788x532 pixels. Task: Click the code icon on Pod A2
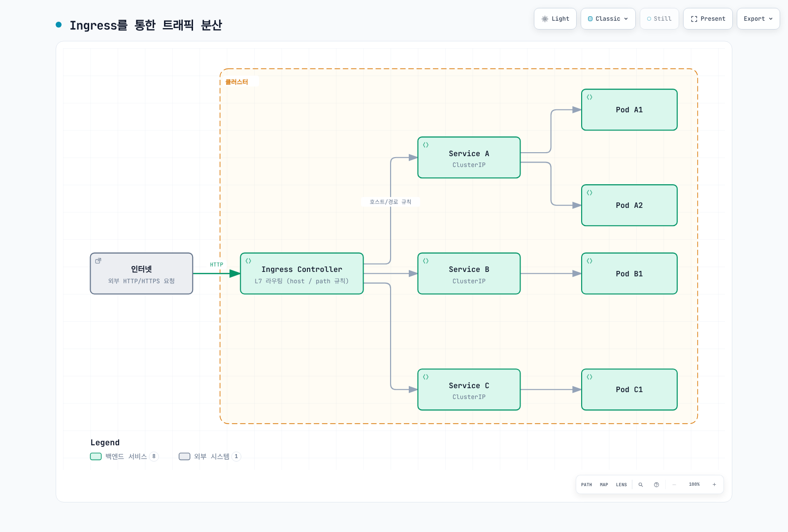[590, 193]
